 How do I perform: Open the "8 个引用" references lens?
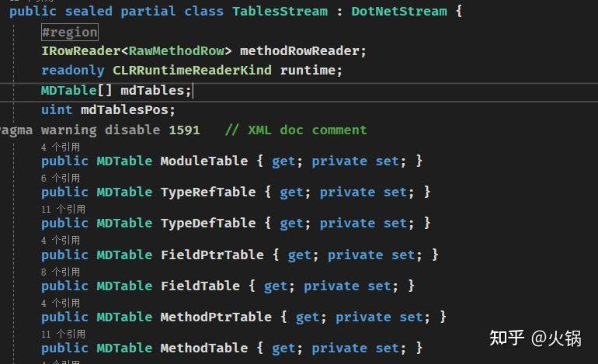pos(60,272)
